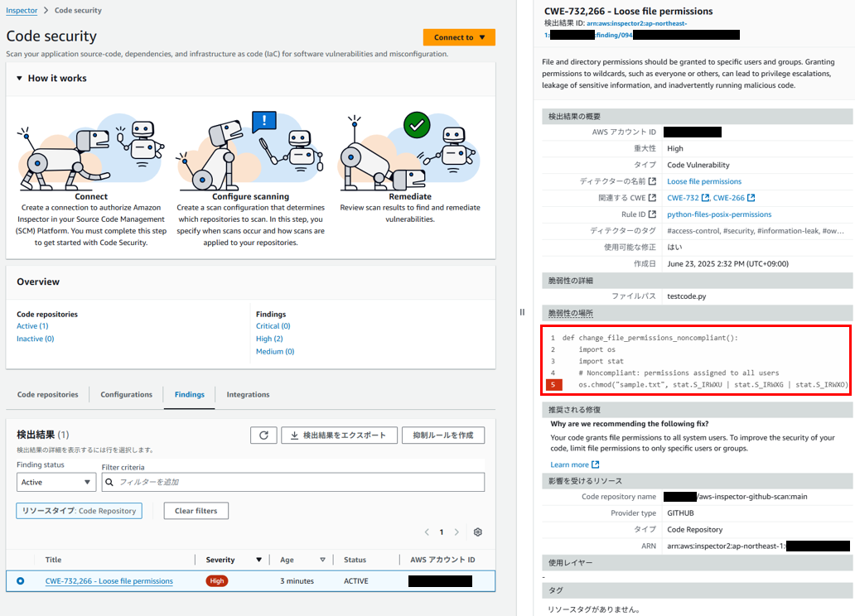
Task: Click testcode.py file path value
Action: point(687,296)
